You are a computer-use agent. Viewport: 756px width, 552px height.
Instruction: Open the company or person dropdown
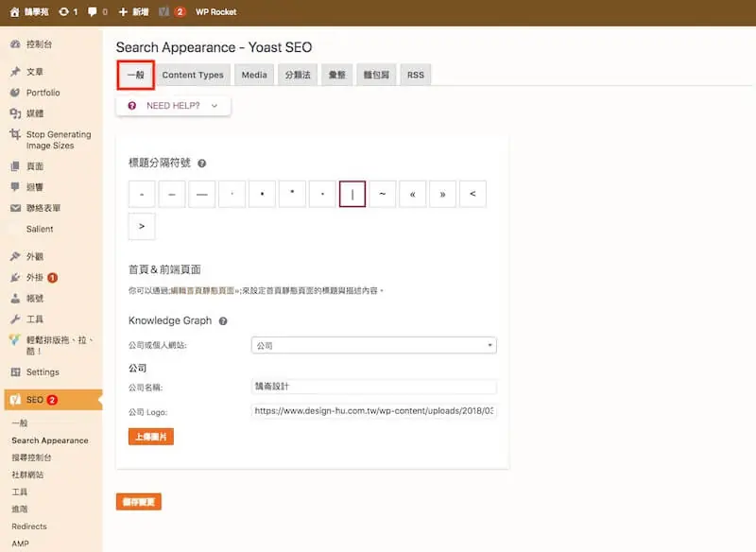tap(374, 345)
